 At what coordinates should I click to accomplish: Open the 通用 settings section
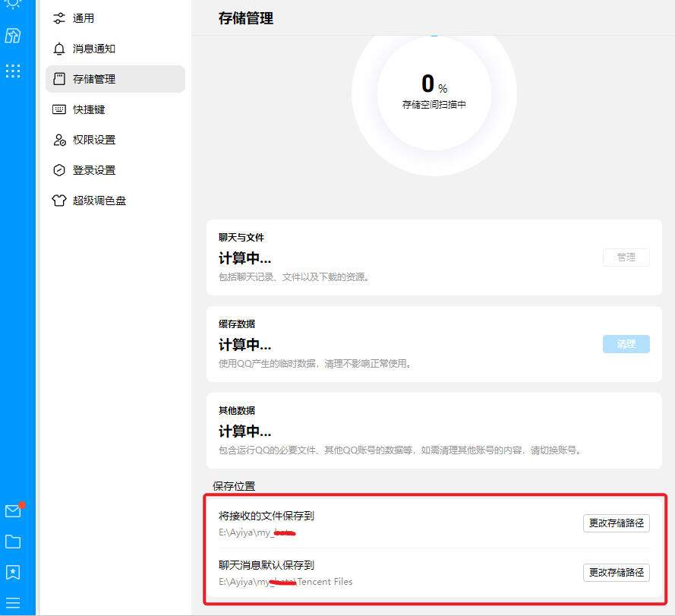pyautogui.click(x=84, y=18)
